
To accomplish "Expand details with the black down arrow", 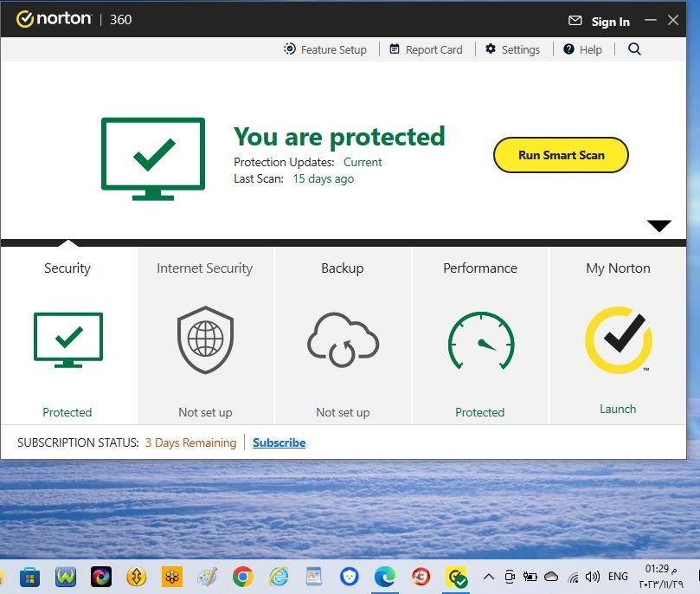I will click(x=659, y=225).
